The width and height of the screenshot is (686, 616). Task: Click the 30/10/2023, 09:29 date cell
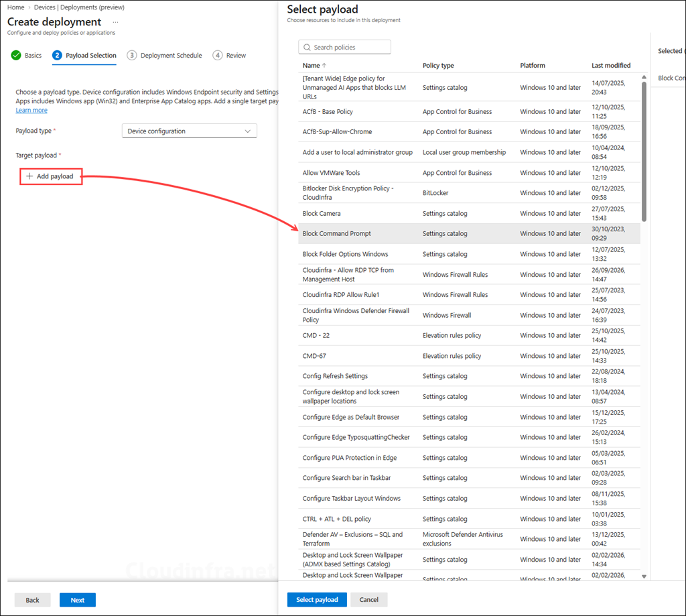pos(608,234)
